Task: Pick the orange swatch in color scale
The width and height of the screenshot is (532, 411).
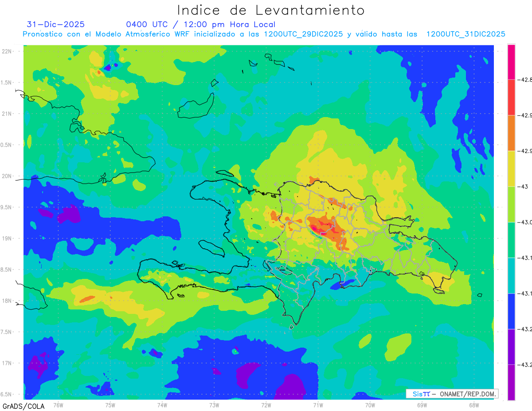Action: tap(512, 133)
